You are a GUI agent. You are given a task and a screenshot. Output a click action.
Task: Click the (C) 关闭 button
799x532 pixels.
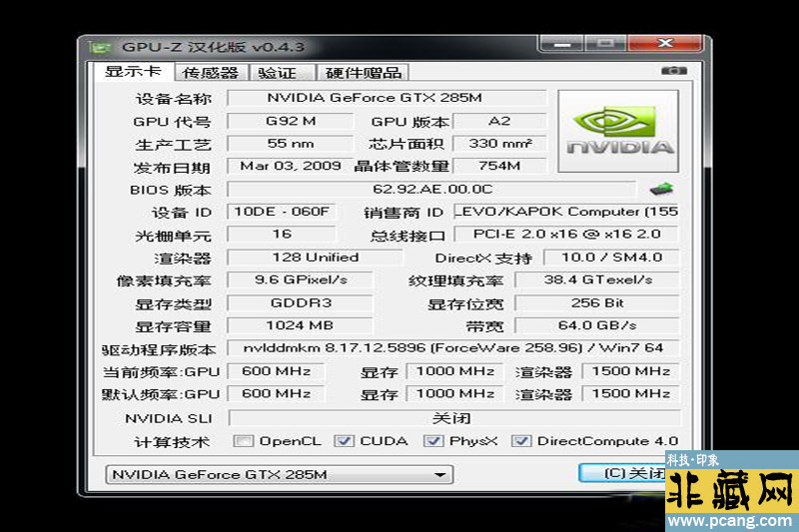coord(622,473)
